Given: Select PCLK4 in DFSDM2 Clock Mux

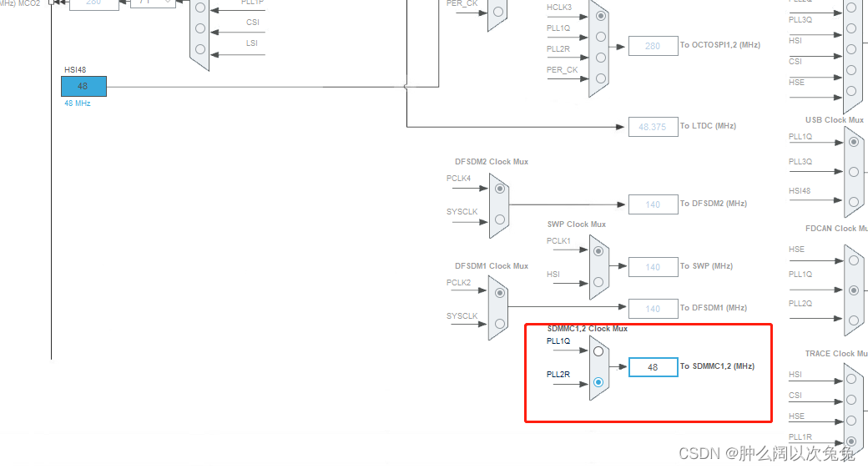Looking at the screenshot, I should [x=500, y=189].
